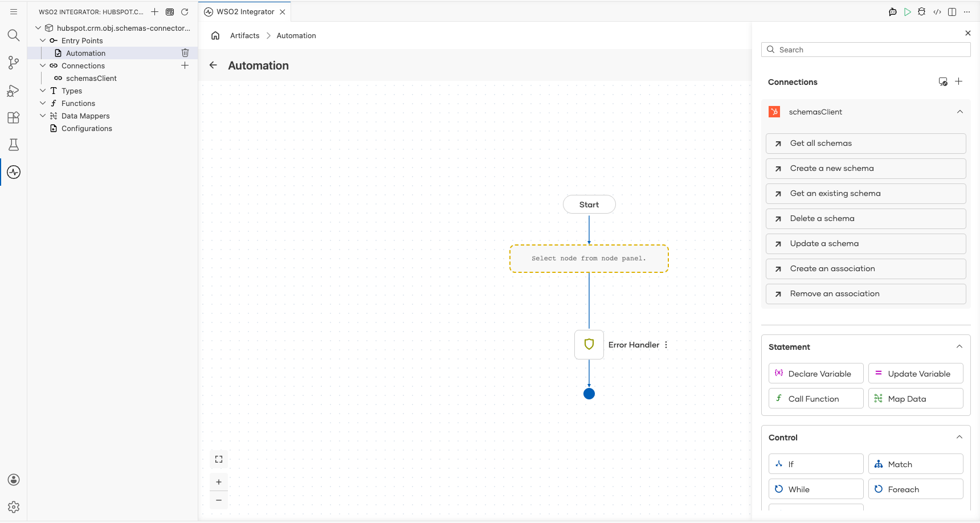This screenshot has width=980, height=523.
Task: Open the Source Control view
Action: [x=14, y=63]
